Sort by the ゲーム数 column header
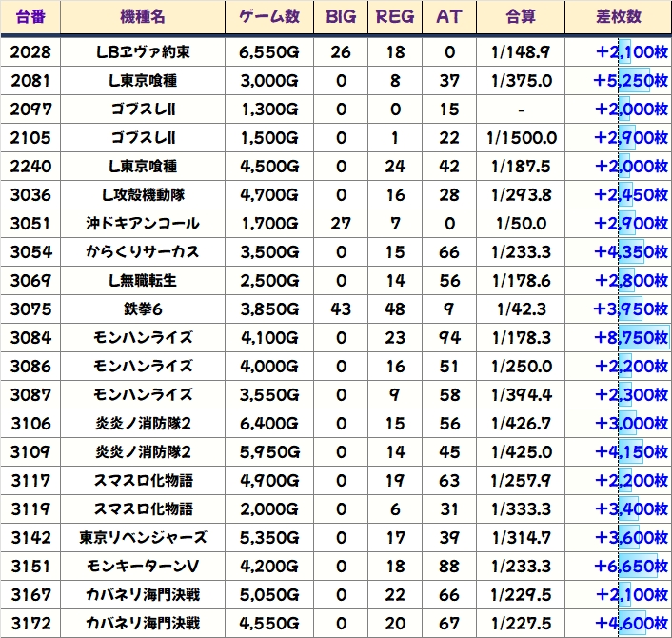Screen dimensions: 672x638 pos(270,17)
